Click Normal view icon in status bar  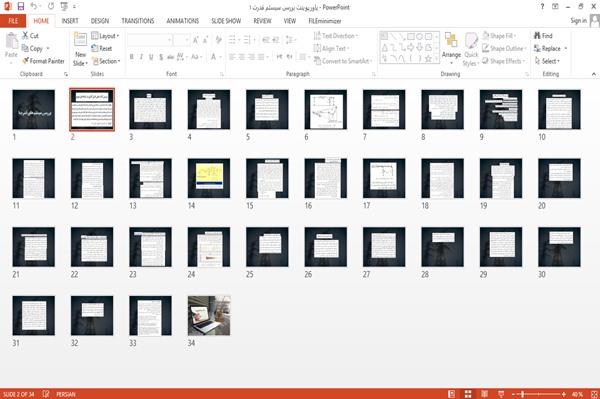pyautogui.click(x=452, y=394)
